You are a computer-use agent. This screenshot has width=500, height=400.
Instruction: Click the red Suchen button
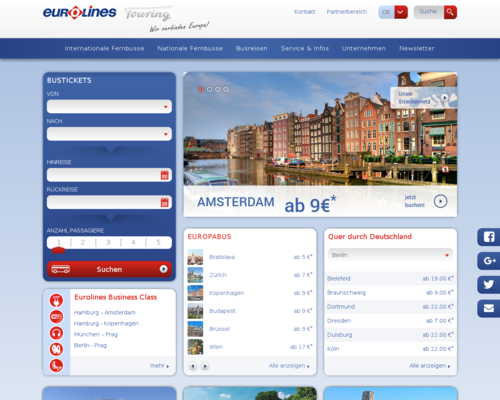(x=109, y=269)
